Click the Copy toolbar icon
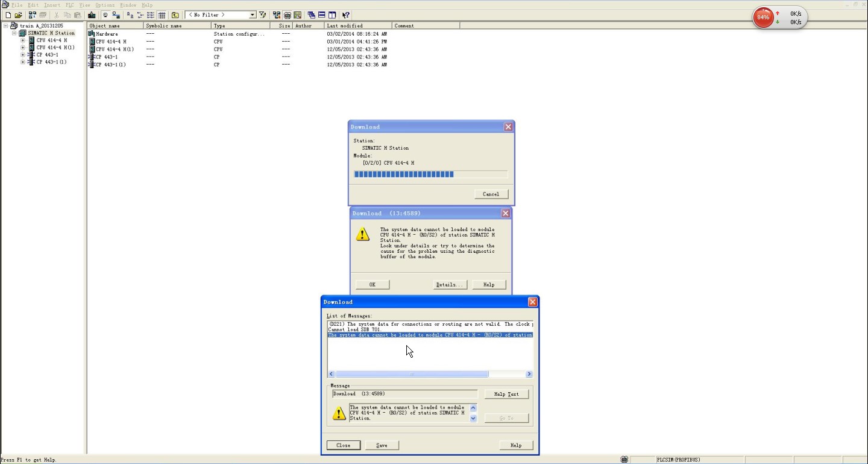 coord(67,15)
